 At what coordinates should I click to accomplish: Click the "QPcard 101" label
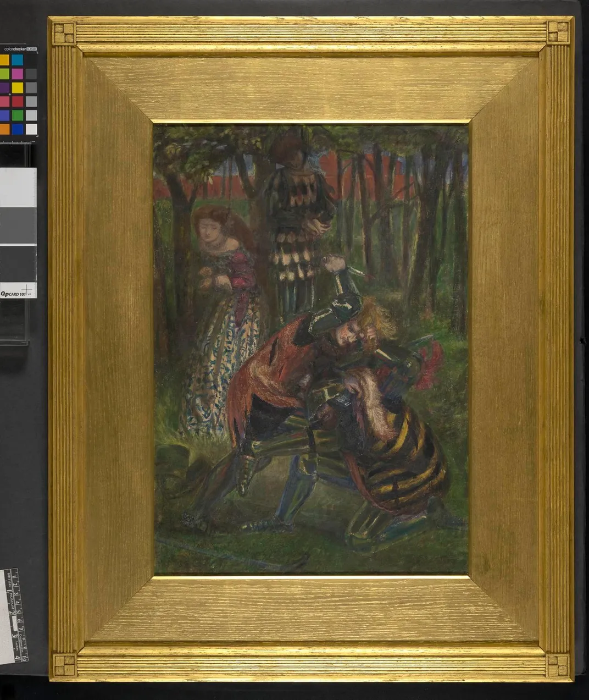(13, 294)
